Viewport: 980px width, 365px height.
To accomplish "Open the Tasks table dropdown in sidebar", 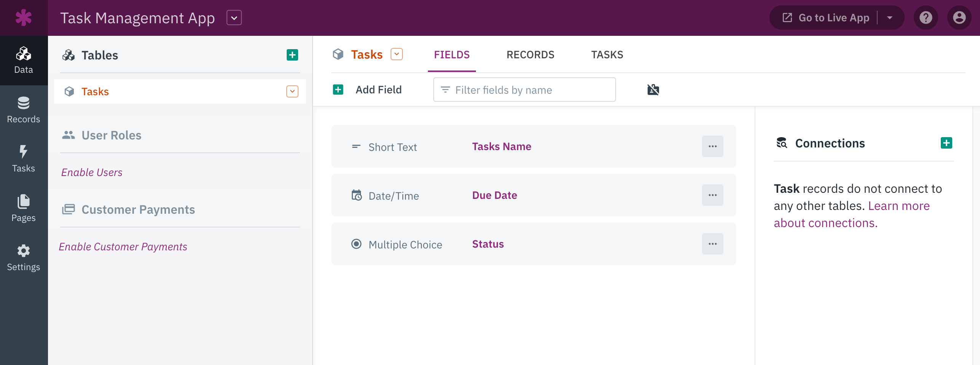I will click(292, 91).
